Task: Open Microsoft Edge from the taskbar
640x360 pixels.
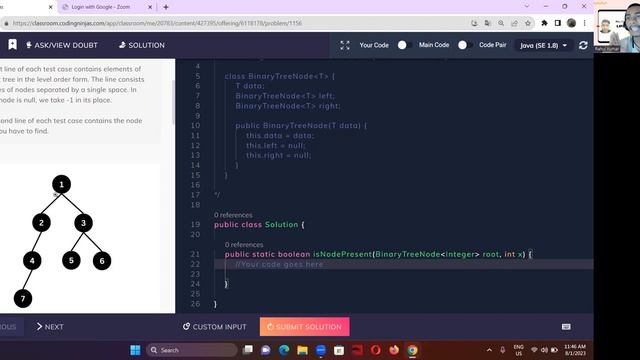Action: click(284, 350)
